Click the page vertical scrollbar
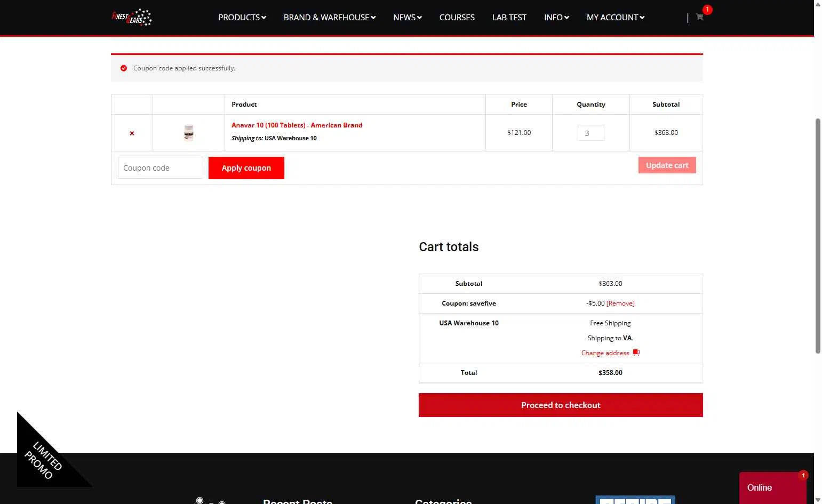Image resolution: width=822 pixels, height=504 pixels. [x=818, y=236]
